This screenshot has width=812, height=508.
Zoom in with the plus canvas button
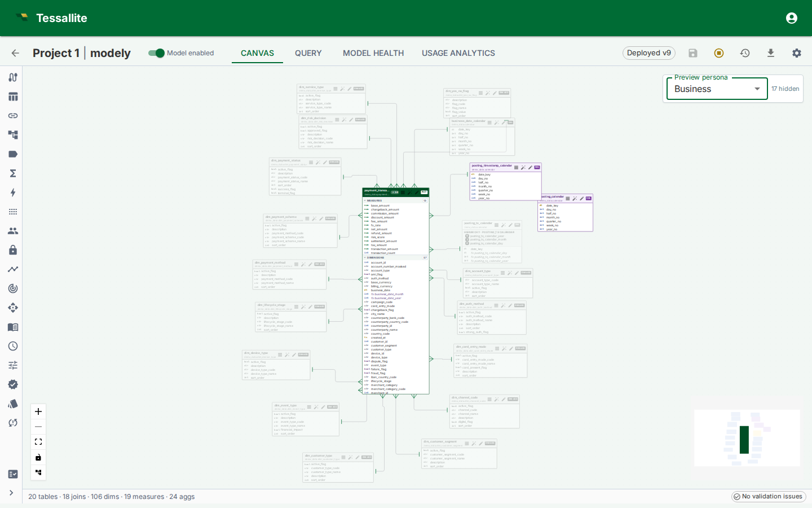click(x=38, y=411)
